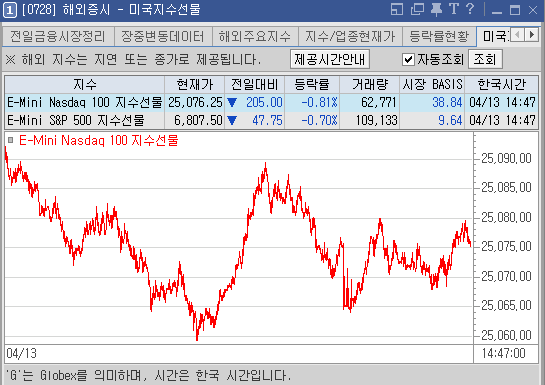Click the duplicate window icon in title bar
545x385 pixels.
[417, 9]
